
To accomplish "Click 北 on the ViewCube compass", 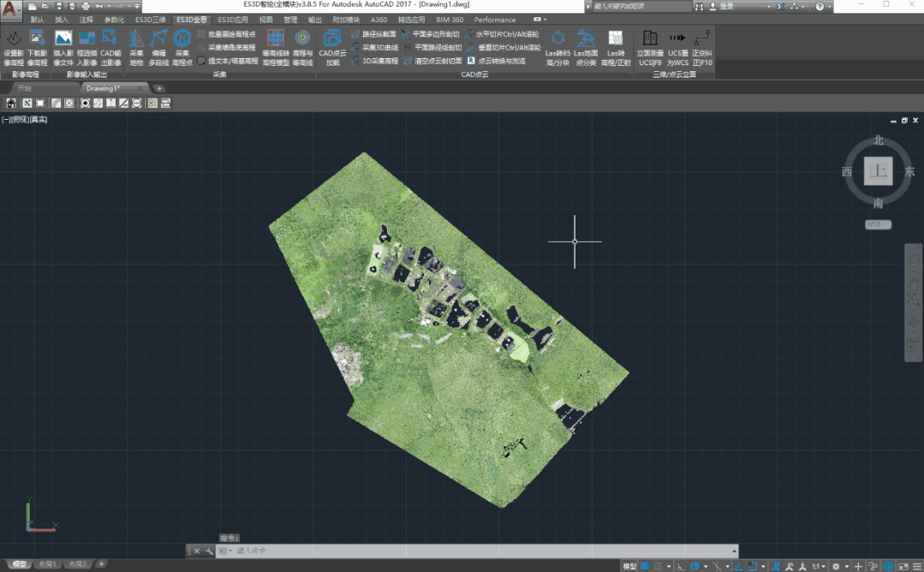I will pyautogui.click(x=878, y=140).
